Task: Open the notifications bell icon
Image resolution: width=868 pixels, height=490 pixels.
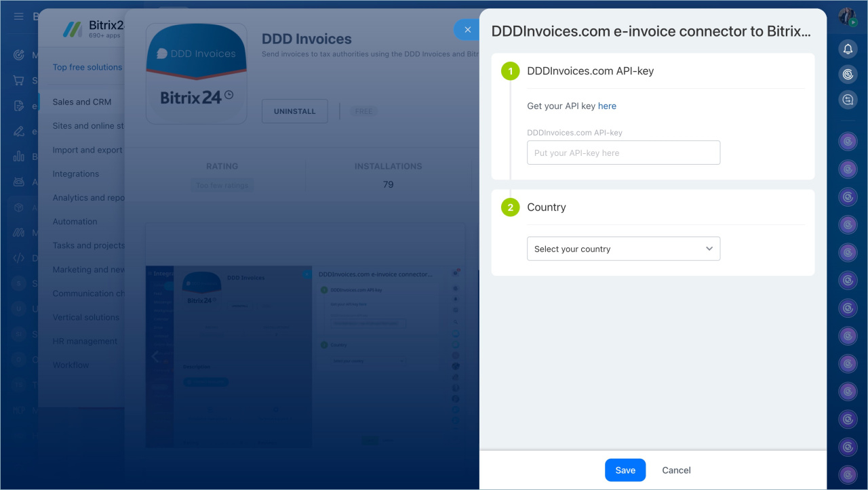Action: point(848,49)
